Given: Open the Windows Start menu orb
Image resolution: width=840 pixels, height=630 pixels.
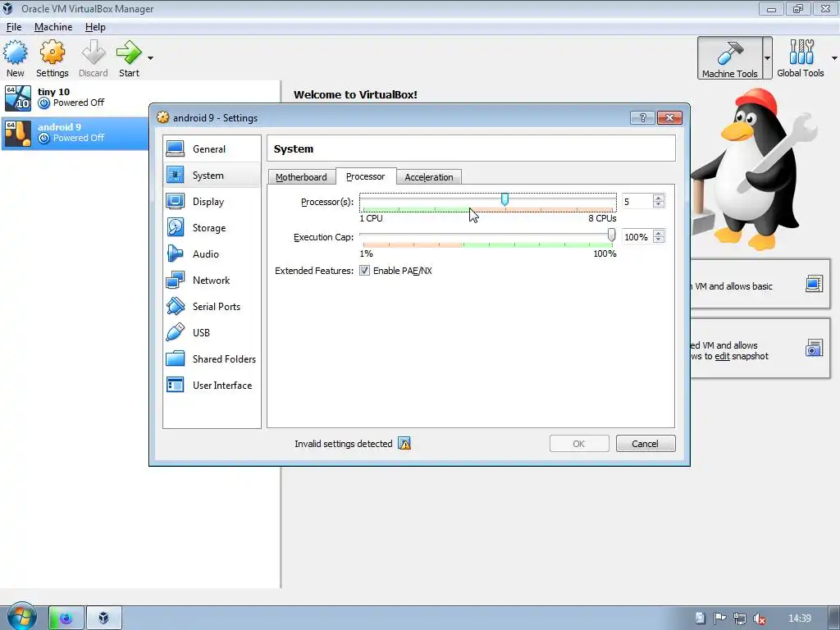Looking at the screenshot, I should [x=21, y=618].
